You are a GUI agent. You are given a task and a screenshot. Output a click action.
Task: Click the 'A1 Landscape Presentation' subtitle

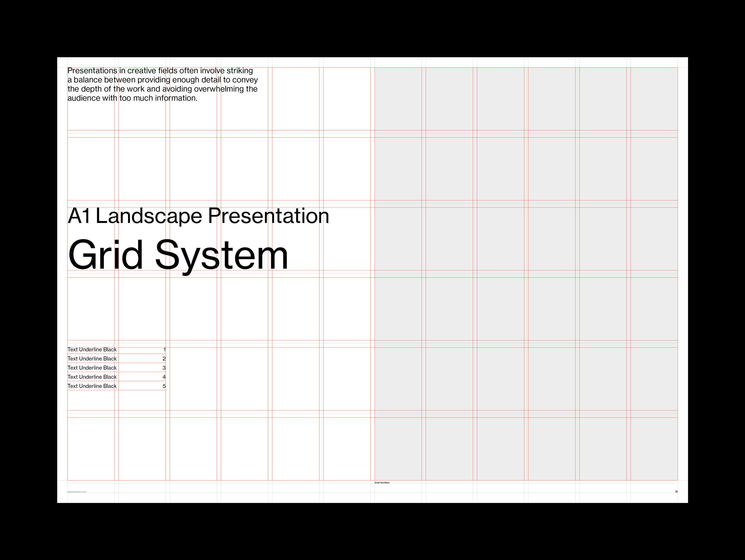198,216
